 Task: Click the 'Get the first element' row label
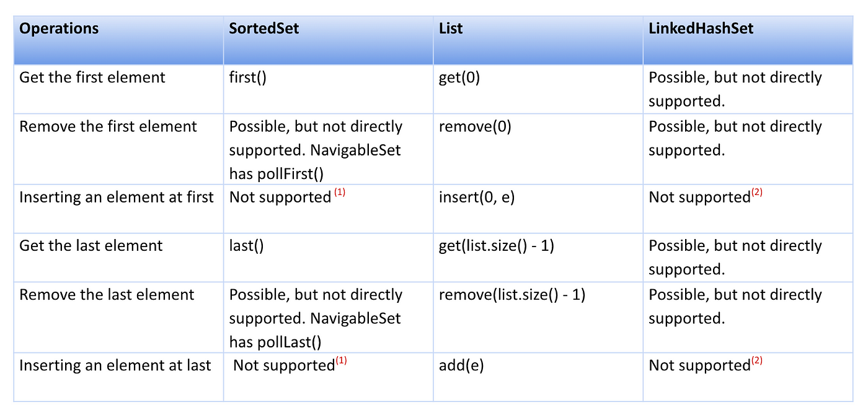coord(92,78)
